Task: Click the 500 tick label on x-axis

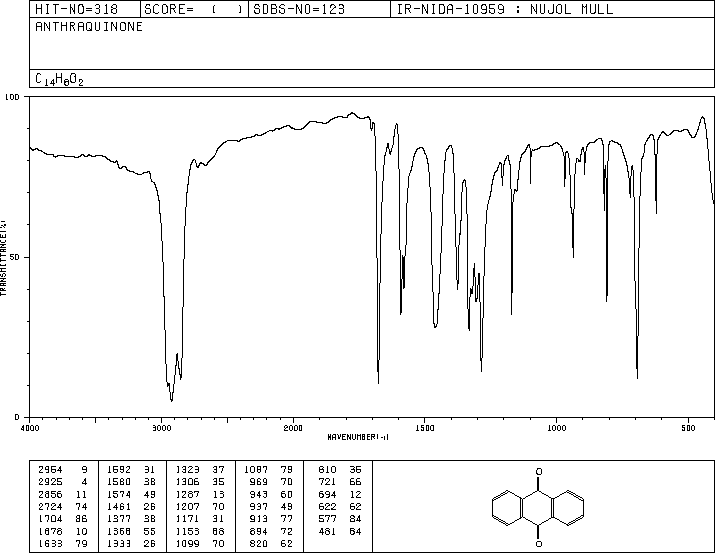Action: pyautogui.click(x=688, y=428)
